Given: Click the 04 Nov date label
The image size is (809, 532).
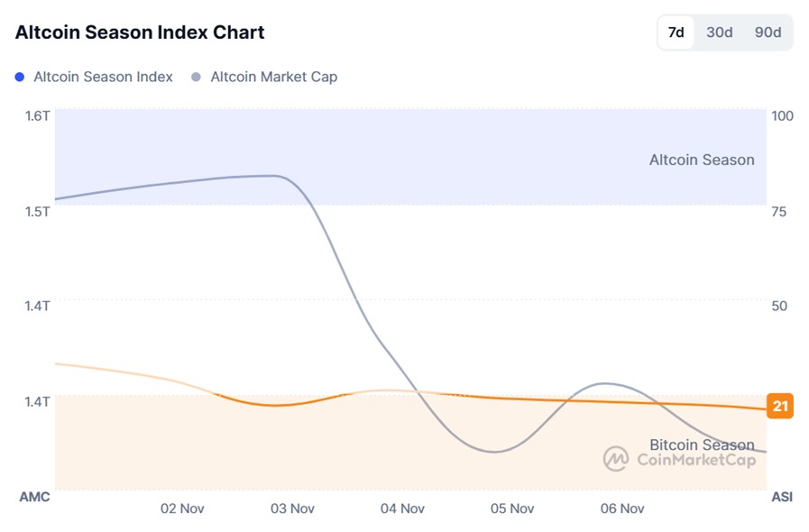Looking at the screenshot, I should pyautogui.click(x=401, y=509).
